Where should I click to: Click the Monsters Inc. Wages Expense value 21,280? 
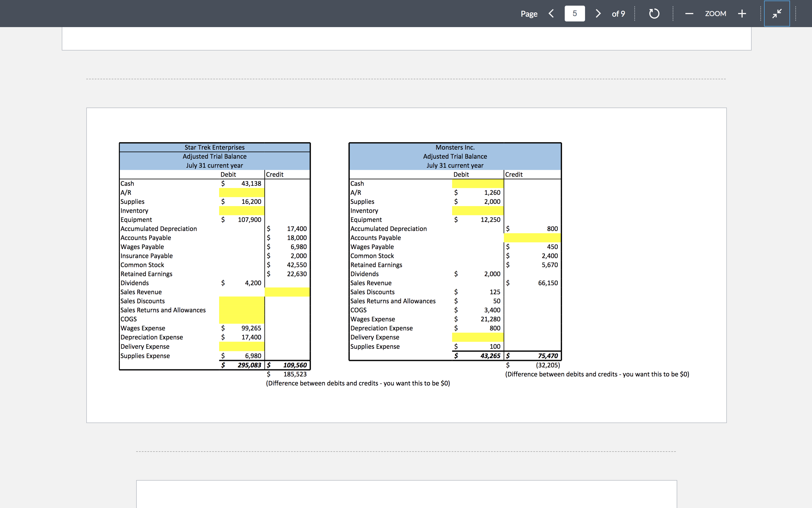pos(490,319)
